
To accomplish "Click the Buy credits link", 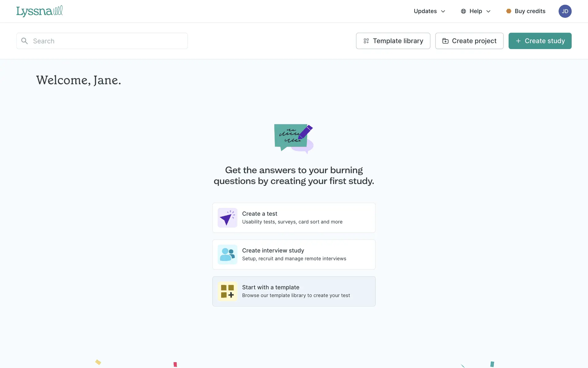I will tap(530, 11).
